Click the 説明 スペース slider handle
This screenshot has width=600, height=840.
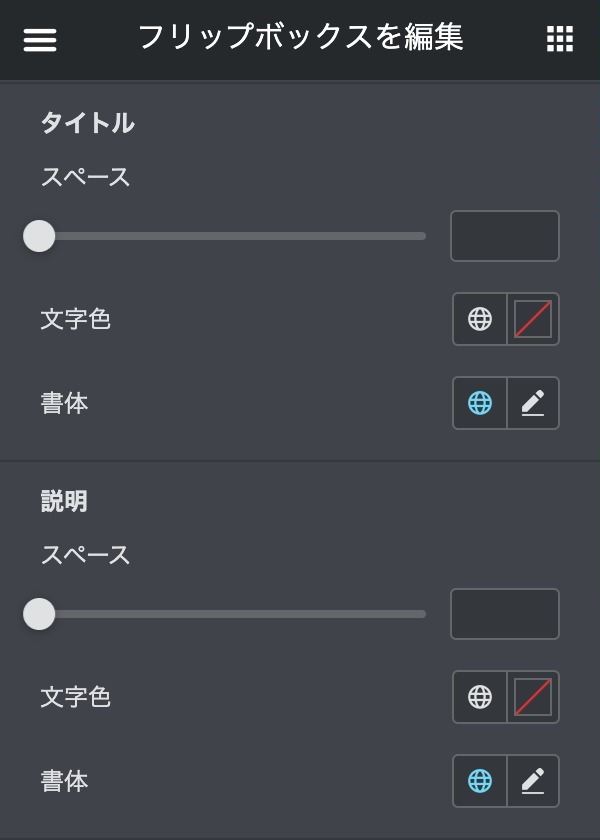coord(39,614)
